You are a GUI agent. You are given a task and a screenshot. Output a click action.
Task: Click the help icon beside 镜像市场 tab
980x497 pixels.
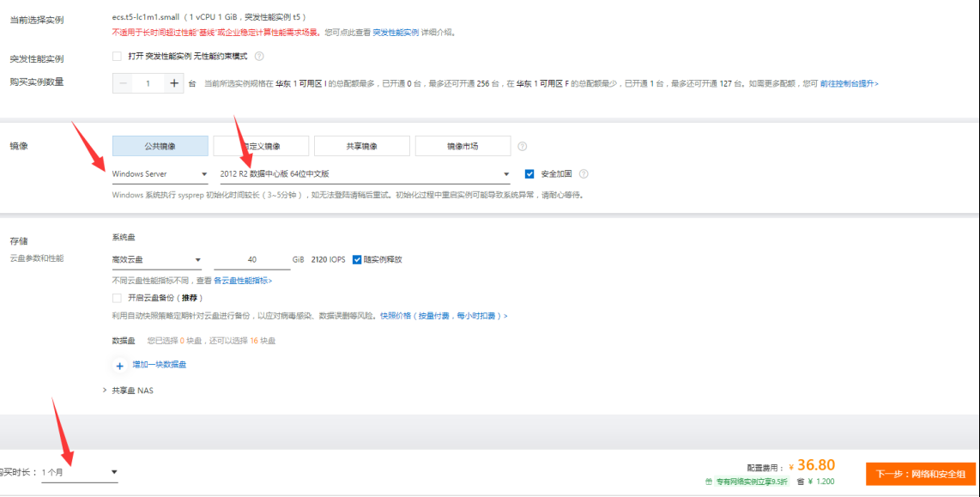coord(522,146)
